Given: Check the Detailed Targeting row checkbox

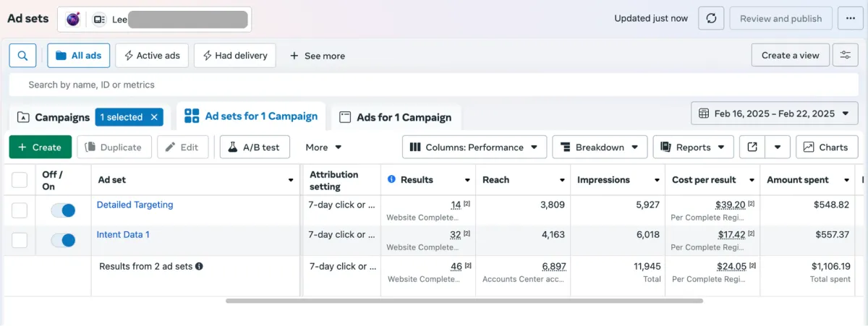Looking at the screenshot, I should (x=20, y=210).
